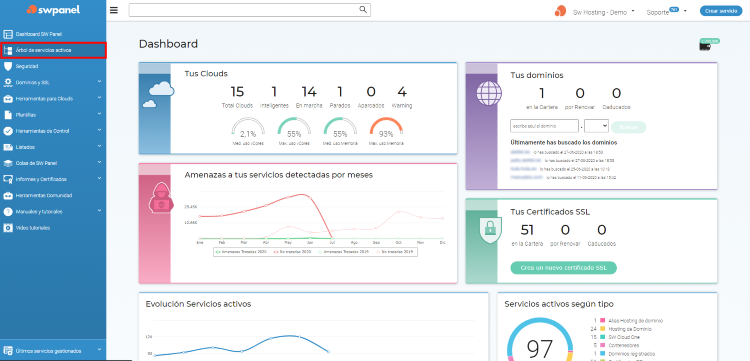The height and width of the screenshot is (361, 750).
Task: Click the globe icon in Tus dominios card
Action: (489, 93)
